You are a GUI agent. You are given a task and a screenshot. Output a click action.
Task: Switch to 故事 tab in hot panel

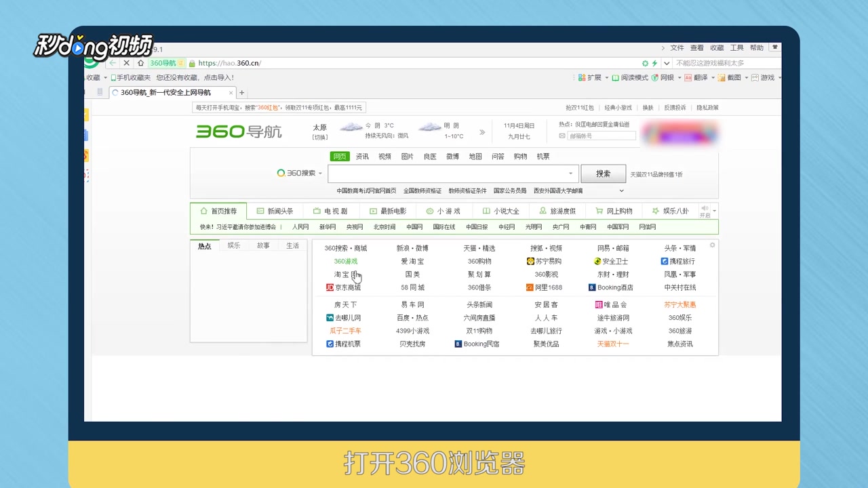(263, 245)
